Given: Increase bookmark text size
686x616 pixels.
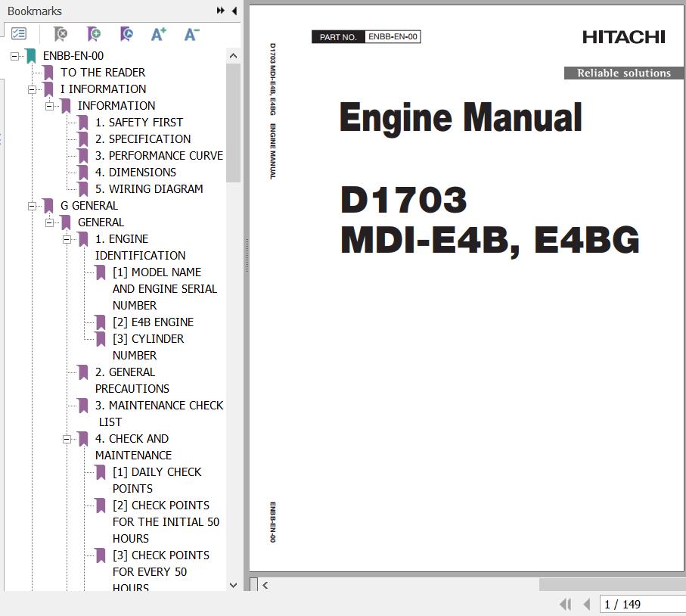Looking at the screenshot, I should pyautogui.click(x=158, y=34).
